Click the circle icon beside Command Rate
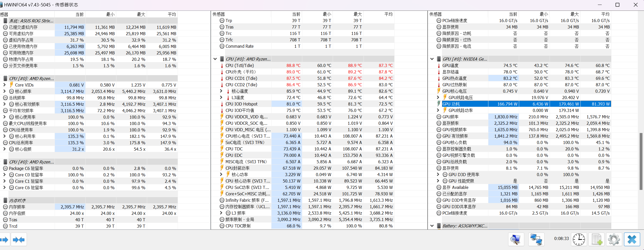This screenshot has height=250, width=644. click(222, 46)
